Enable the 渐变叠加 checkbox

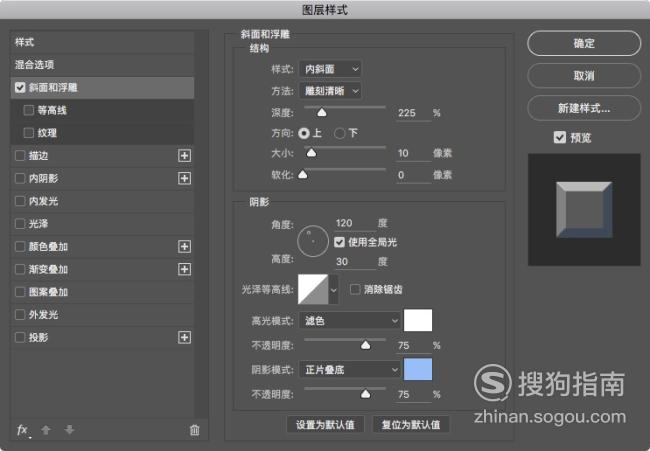tap(20, 269)
